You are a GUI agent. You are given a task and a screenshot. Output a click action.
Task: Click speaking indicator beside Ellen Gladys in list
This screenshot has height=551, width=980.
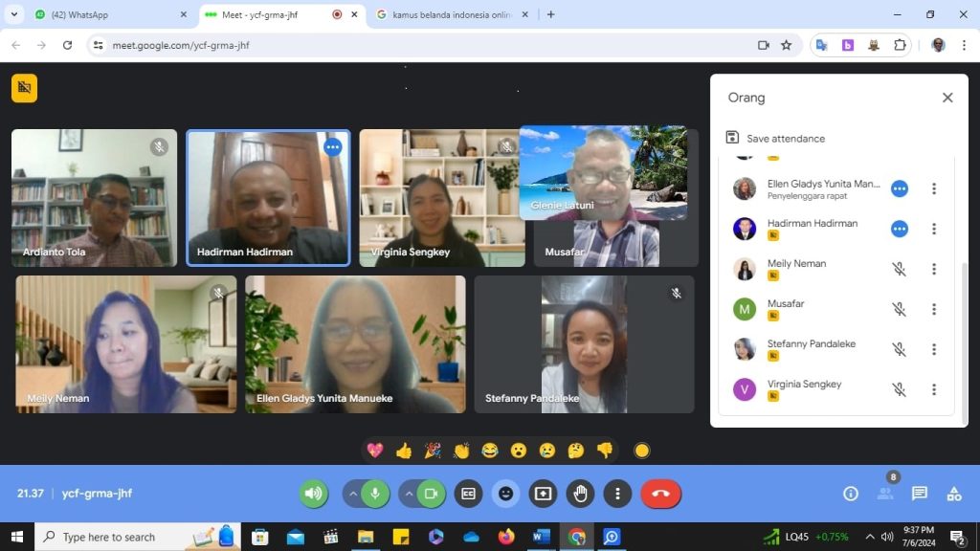pos(900,188)
